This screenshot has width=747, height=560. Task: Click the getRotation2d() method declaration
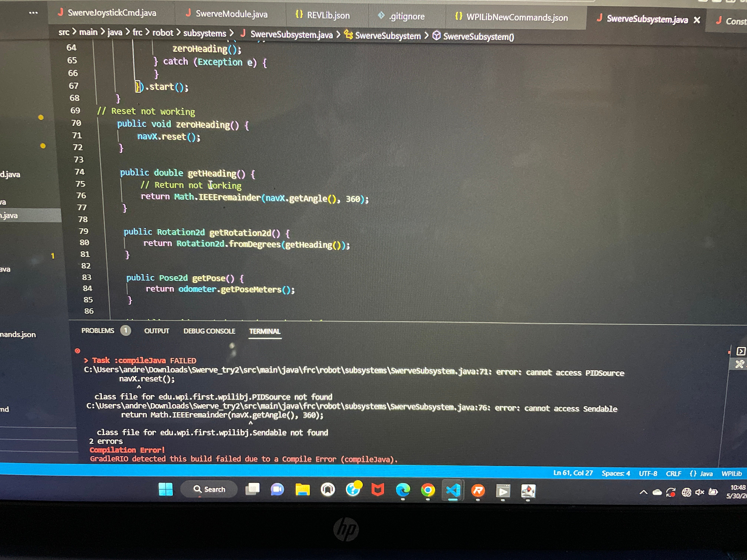click(207, 233)
